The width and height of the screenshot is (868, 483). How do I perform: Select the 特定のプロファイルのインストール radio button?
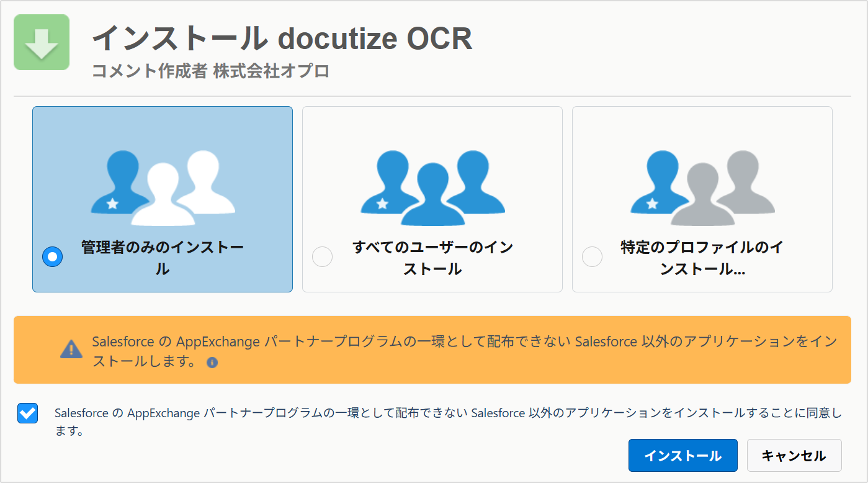pyautogui.click(x=592, y=256)
